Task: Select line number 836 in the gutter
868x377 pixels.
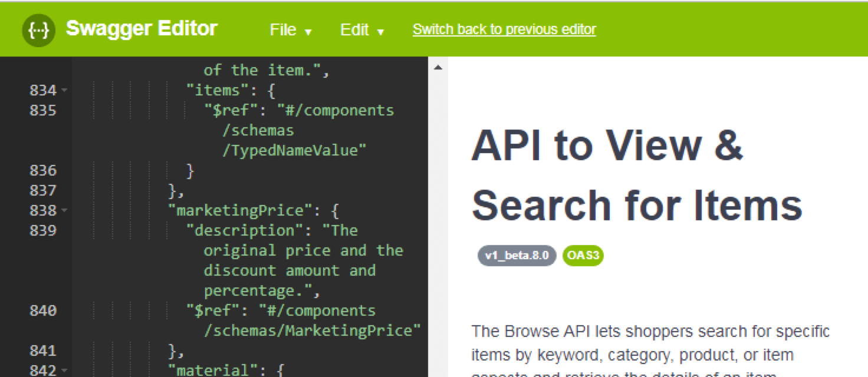Action: pyautogui.click(x=43, y=170)
